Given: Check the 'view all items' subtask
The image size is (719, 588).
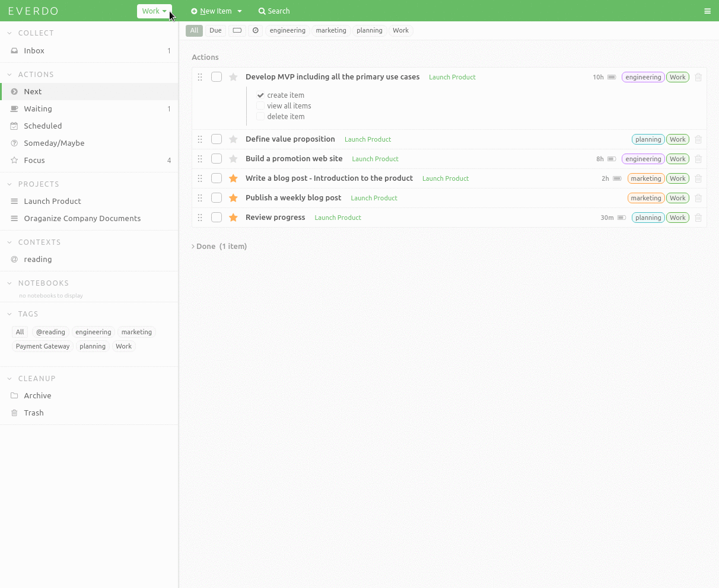Looking at the screenshot, I should coord(260,106).
